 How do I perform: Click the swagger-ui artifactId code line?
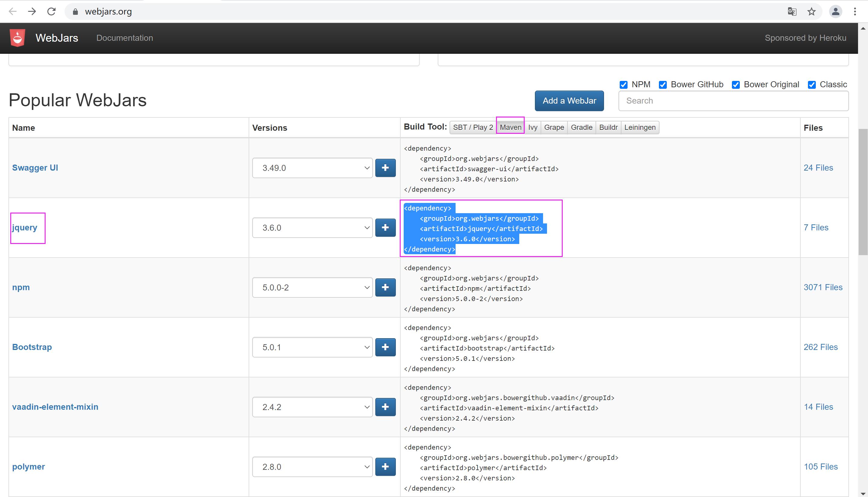(x=489, y=169)
